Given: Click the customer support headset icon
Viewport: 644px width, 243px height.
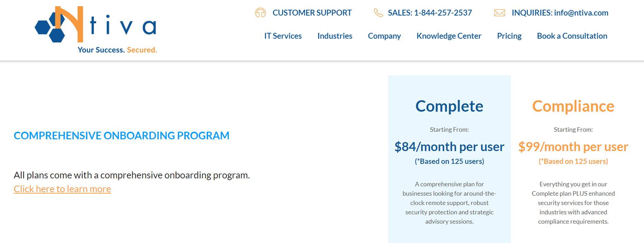Looking at the screenshot, I should point(260,13).
